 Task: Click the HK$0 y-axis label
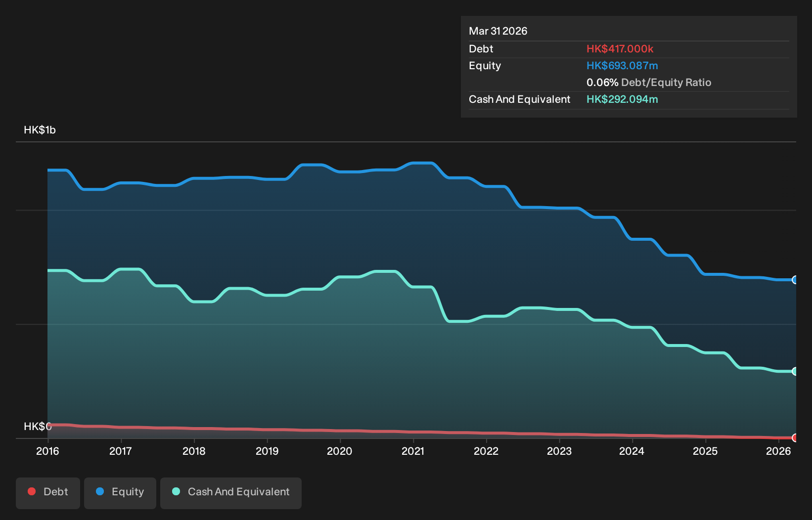click(38, 426)
